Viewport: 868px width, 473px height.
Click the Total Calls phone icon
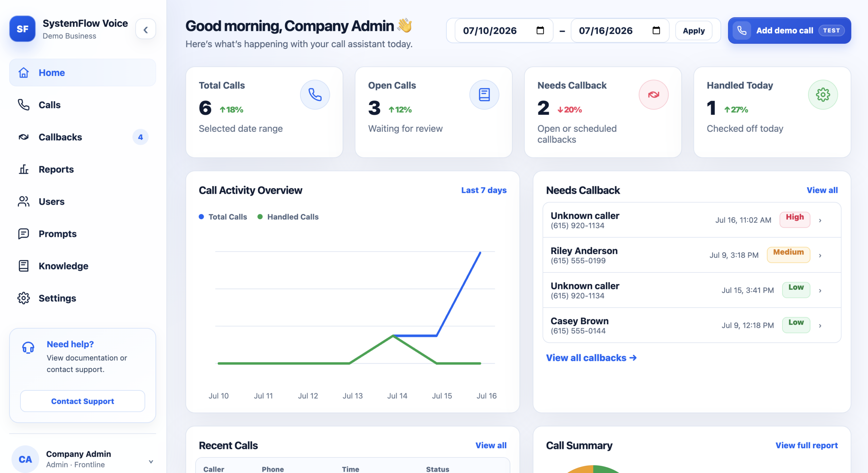pyautogui.click(x=315, y=95)
